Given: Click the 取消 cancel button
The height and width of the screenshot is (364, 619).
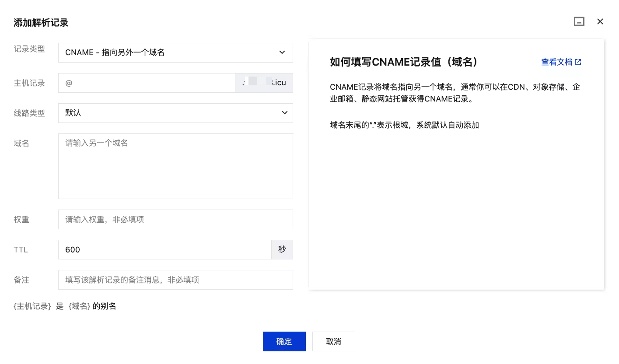Looking at the screenshot, I should pyautogui.click(x=333, y=341).
